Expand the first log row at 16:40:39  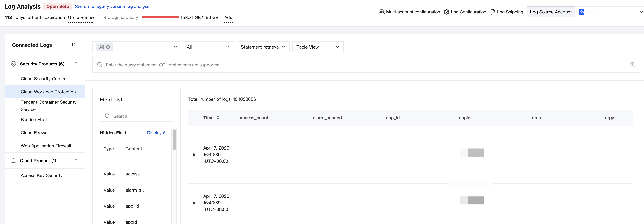click(195, 155)
